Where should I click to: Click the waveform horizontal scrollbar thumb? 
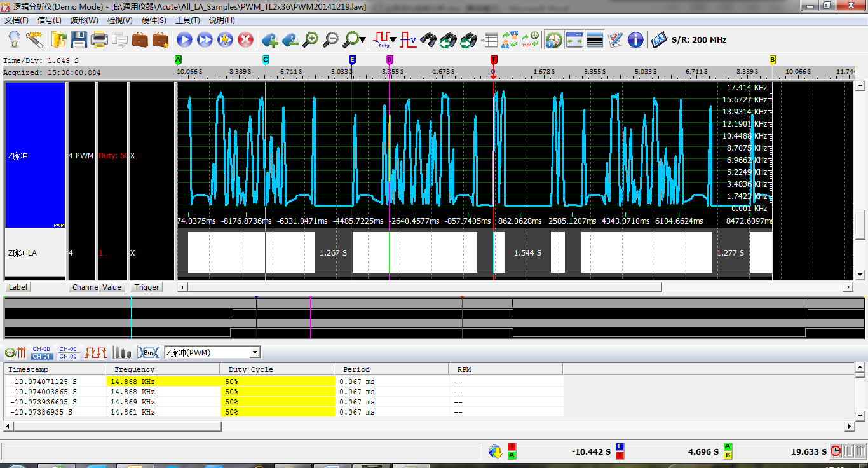click(423, 287)
